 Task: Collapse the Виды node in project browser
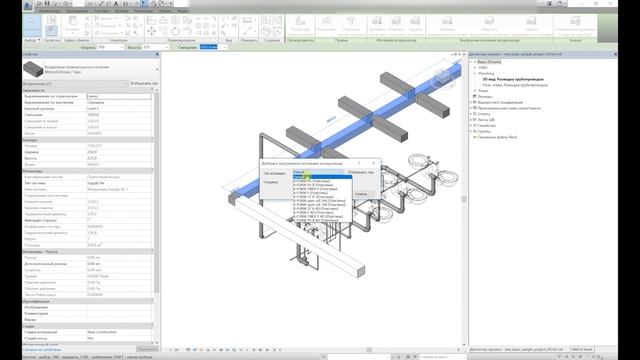coord(471,62)
